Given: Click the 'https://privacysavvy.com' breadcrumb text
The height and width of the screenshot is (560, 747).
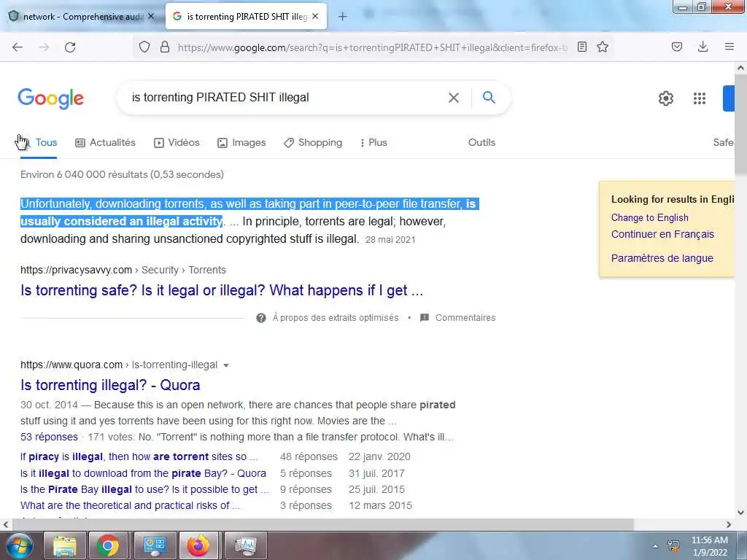Looking at the screenshot, I should click(76, 270).
